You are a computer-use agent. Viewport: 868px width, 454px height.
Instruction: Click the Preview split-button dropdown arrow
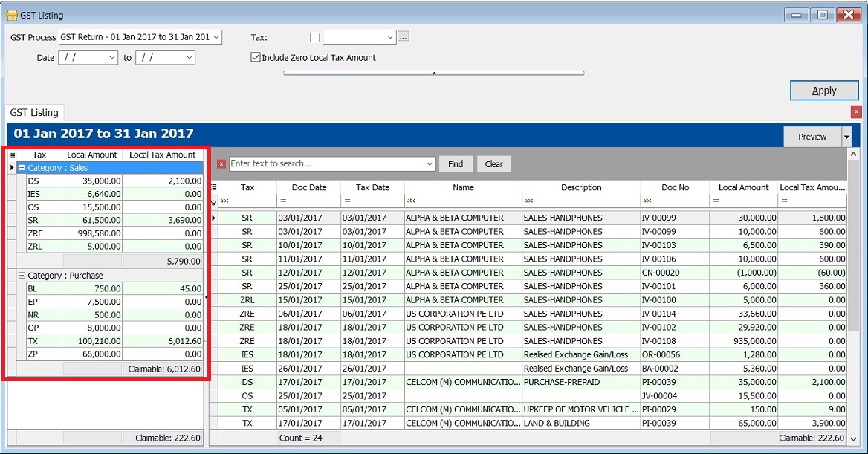tap(846, 137)
